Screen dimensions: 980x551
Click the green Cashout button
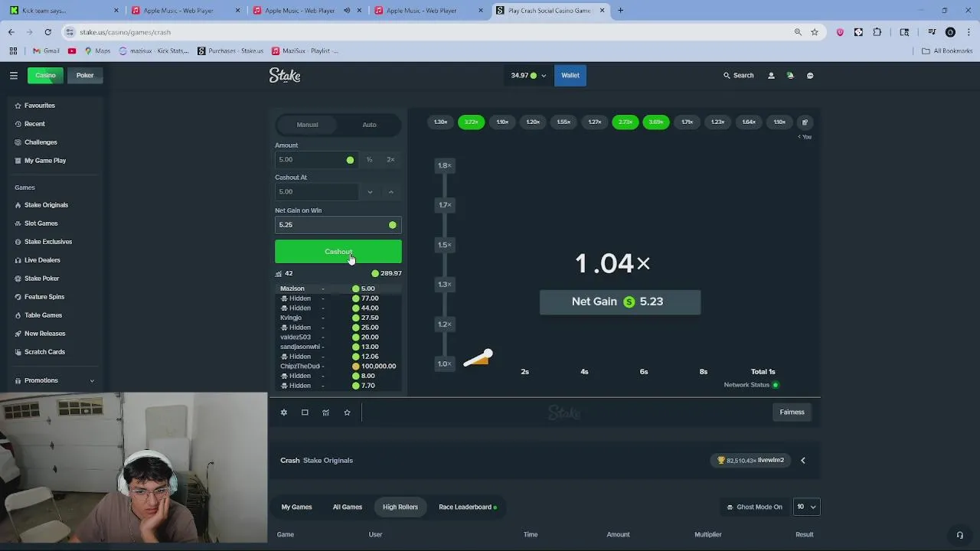tap(338, 252)
